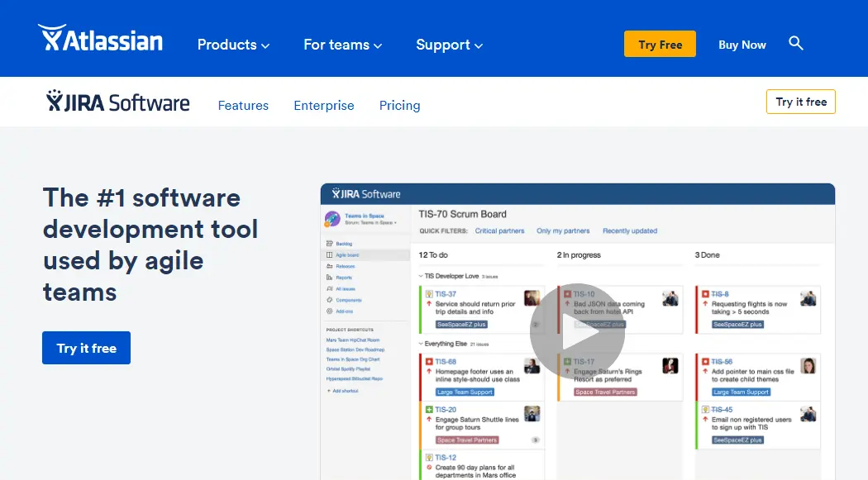868x480 pixels.
Task: Click the TIS-70 Scrum Board title
Action: 462,214
